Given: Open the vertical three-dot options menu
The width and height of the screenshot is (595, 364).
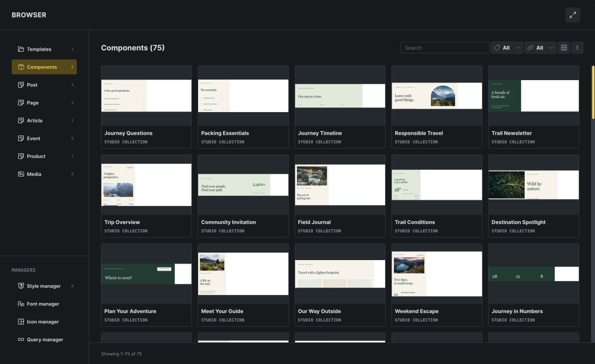Looking at the screenshot, I should pyautogui.click(x=577, y=48).
